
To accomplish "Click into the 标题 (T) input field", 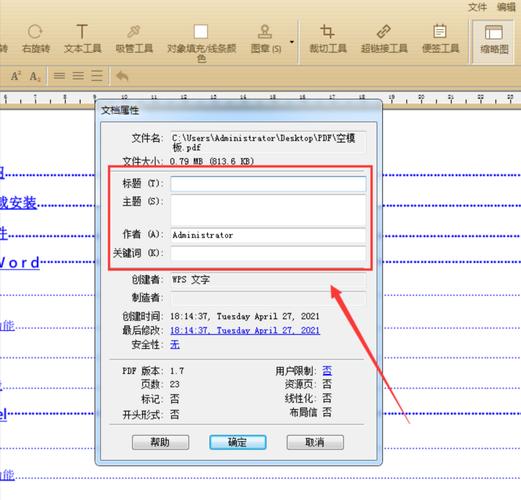I will 268,184.
